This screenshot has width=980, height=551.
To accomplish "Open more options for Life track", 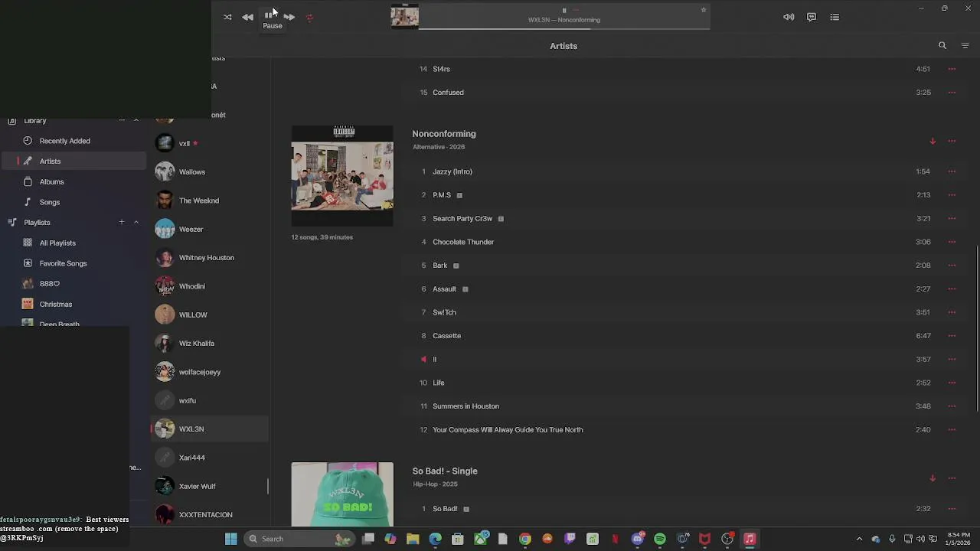I will click(x=952, y=383).
